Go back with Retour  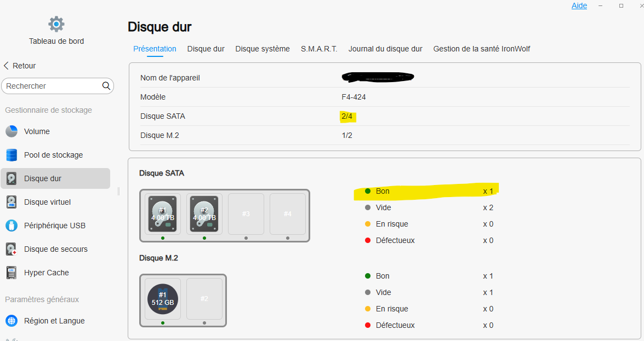pos(19,66)
